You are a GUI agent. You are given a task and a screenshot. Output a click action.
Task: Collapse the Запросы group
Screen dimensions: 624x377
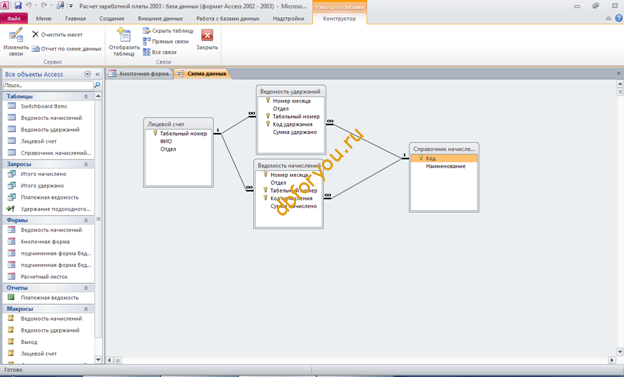tap(86, 164)
